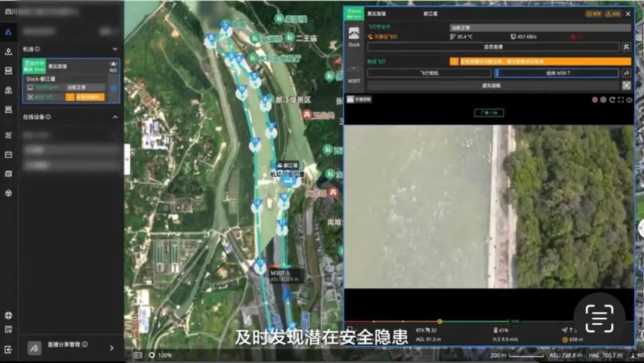The image size is (644, 363).
Task: Enter fullscreen on the drone video
Action: [621, 100]
